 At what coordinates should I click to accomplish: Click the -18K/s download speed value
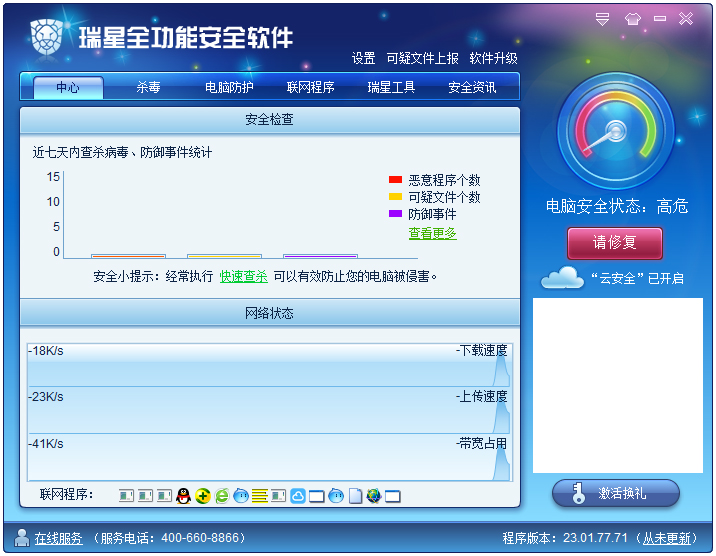pos(46,351)
